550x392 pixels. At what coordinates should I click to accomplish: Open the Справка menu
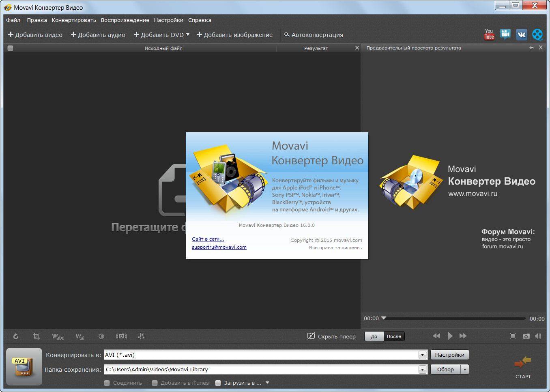pyautogui.click(x=200, y=20)
